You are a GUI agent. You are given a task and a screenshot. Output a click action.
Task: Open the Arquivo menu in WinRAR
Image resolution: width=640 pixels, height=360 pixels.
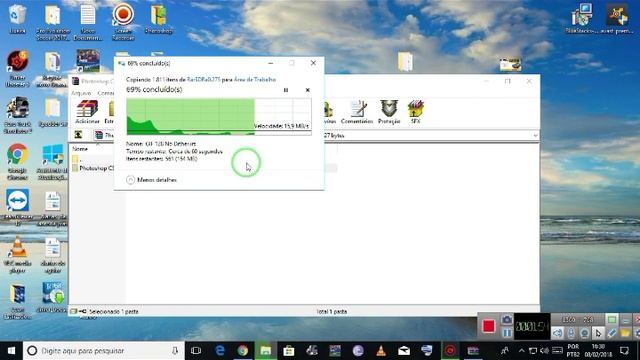pyautogui.click(x=81, y=93)
